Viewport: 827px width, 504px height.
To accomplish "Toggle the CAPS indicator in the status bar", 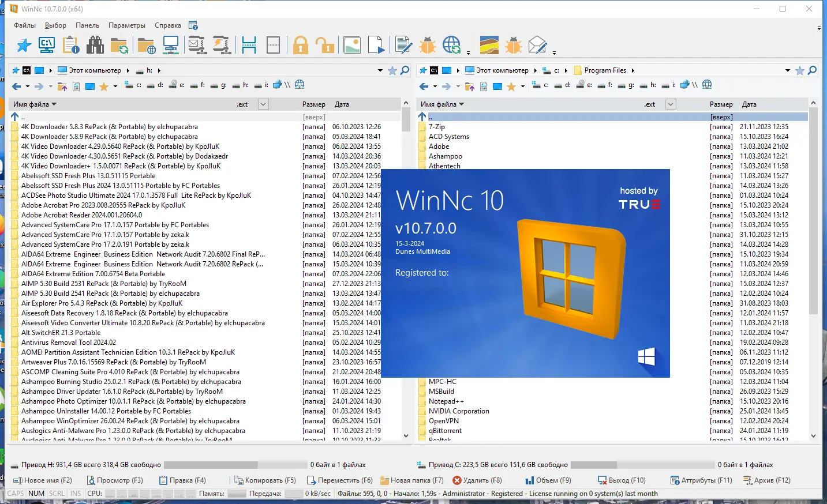I will [x=15, y=493].
